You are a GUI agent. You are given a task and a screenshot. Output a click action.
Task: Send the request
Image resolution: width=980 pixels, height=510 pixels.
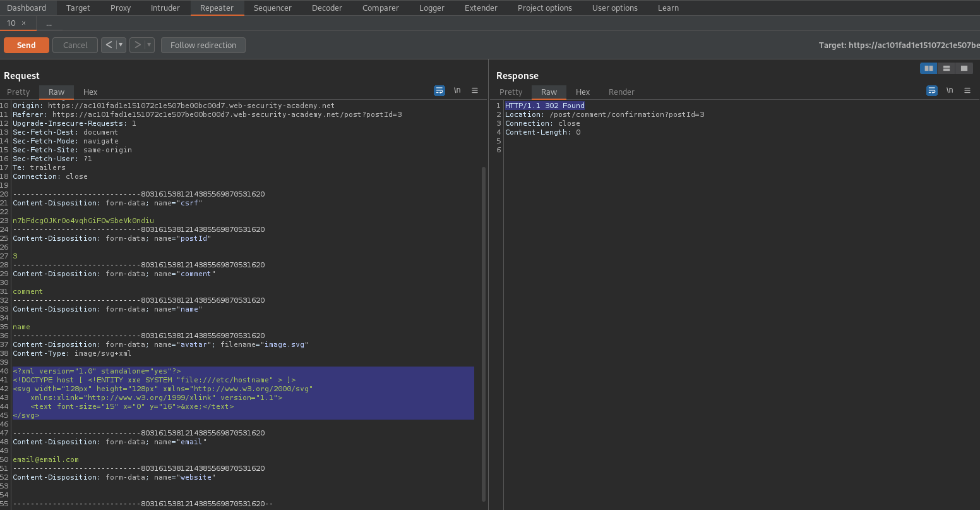point(27,45)
